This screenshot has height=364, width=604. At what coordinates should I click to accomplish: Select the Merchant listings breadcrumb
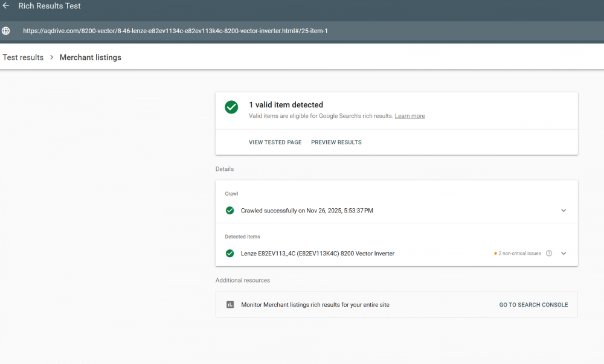[x=90, y=57]
